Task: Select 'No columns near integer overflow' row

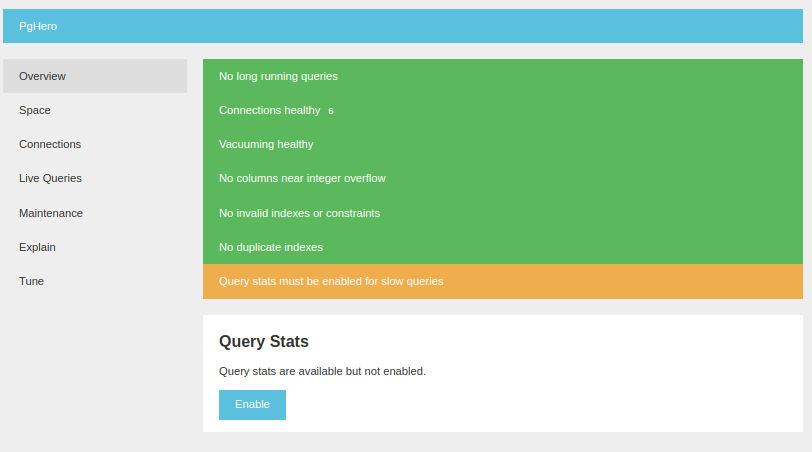Action: 302,178
